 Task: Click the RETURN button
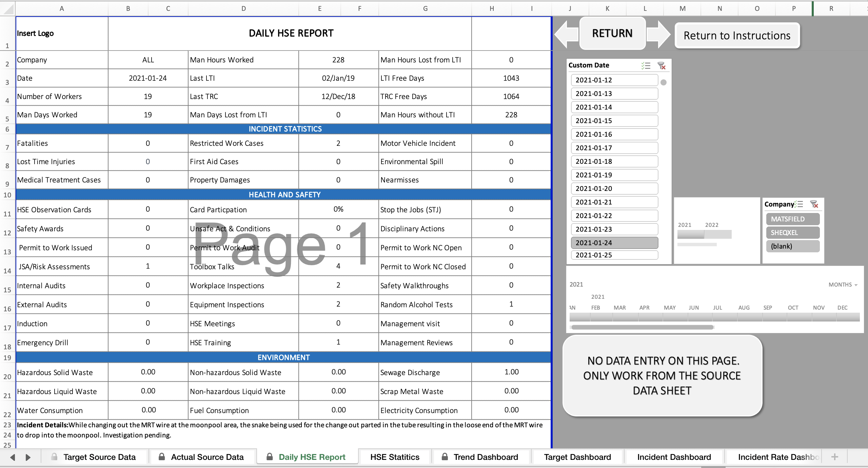[612, 33]
